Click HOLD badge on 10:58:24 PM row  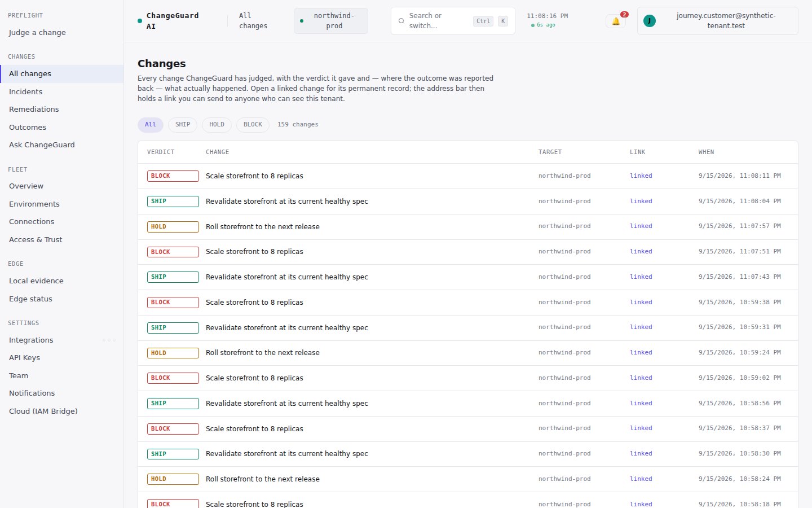pos(173,479)
